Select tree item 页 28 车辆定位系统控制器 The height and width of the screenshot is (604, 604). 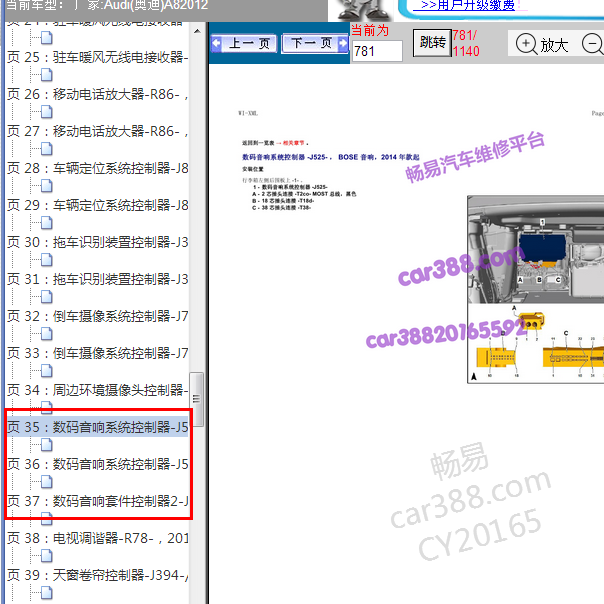pyautogui.click(x=97, y=168)
